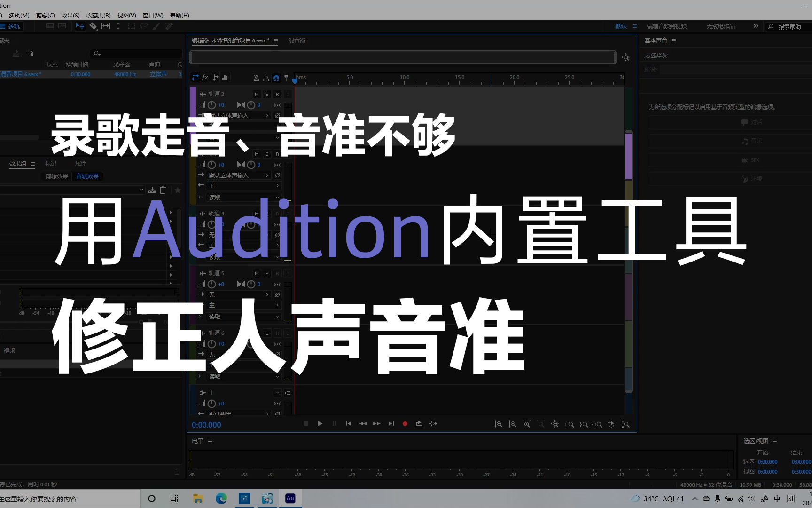Delete selected file with the trash icon in files panel

[x=31, y=54]
